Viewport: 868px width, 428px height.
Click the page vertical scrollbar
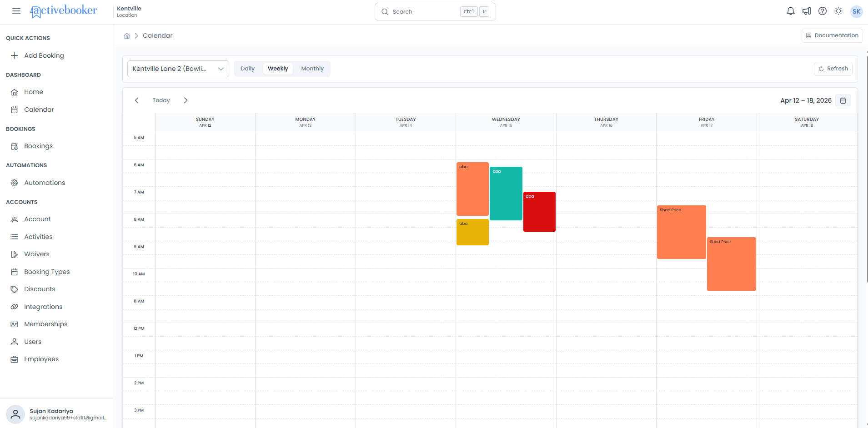click(866, 169)
